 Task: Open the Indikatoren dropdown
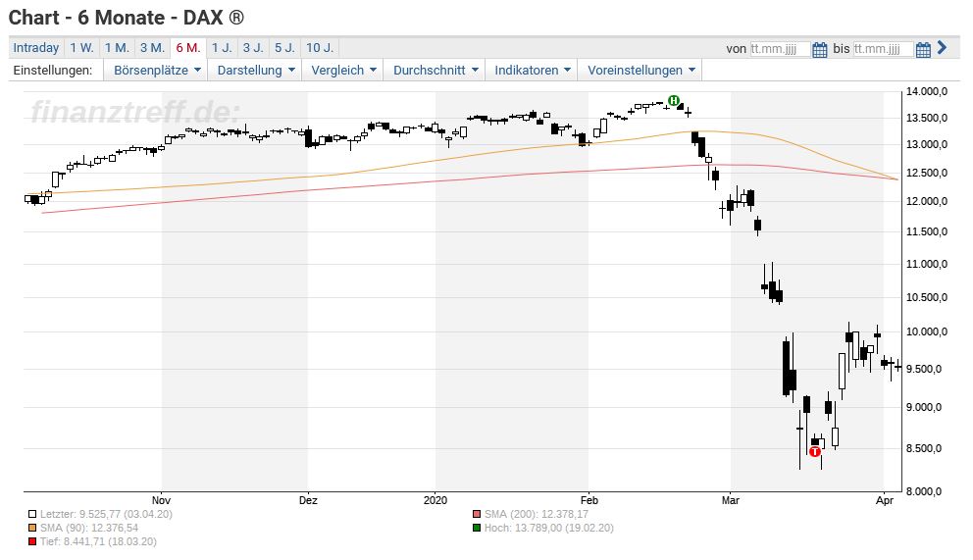532,70
